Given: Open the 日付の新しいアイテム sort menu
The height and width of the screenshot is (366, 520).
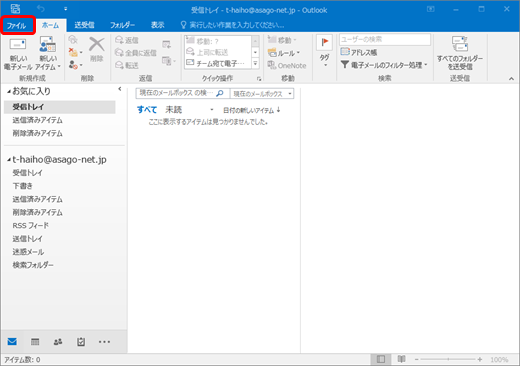Looking at the screenshot, I should click(x=248, y=110).
